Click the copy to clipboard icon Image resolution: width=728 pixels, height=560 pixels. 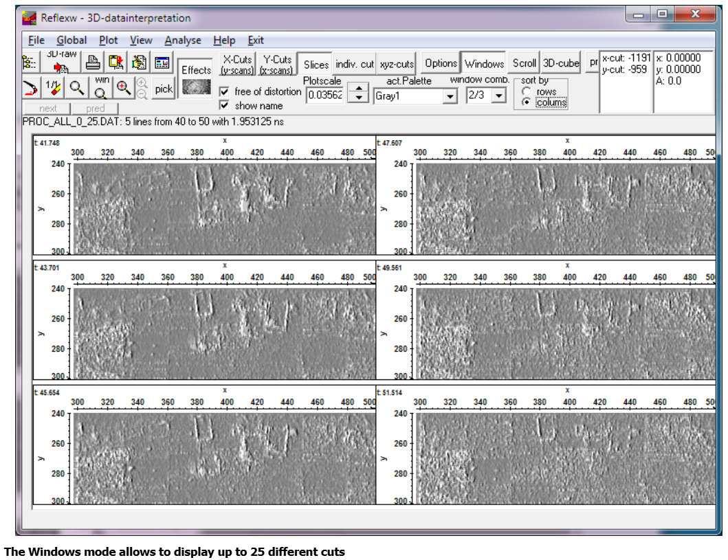pos(115,63)
